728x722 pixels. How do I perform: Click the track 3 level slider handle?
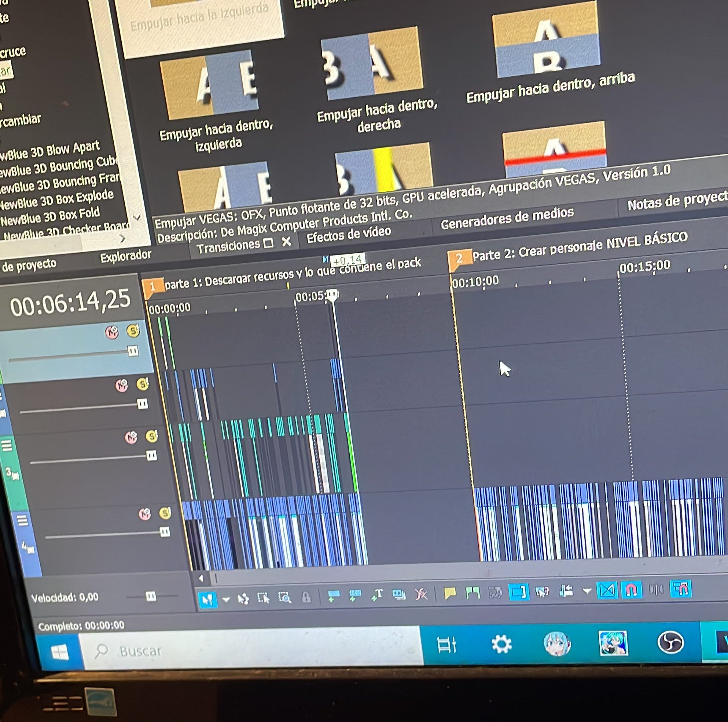(x=152, y=456)
